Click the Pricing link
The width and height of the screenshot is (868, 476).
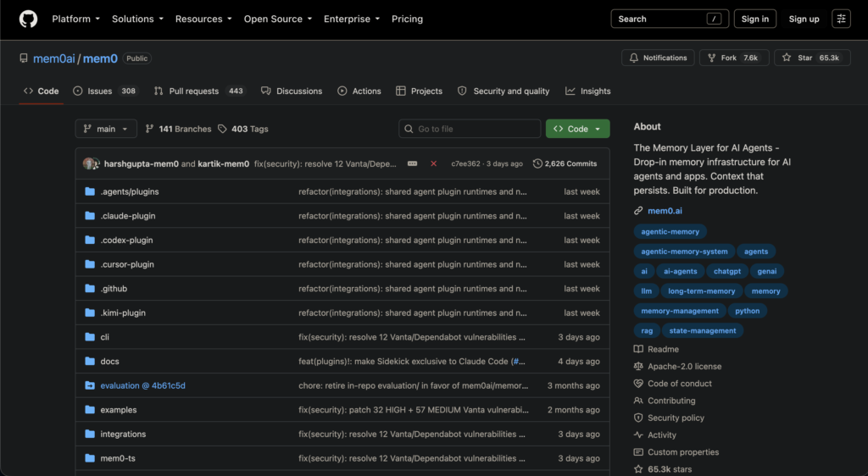pyautogui.click(x=407, y=19)
